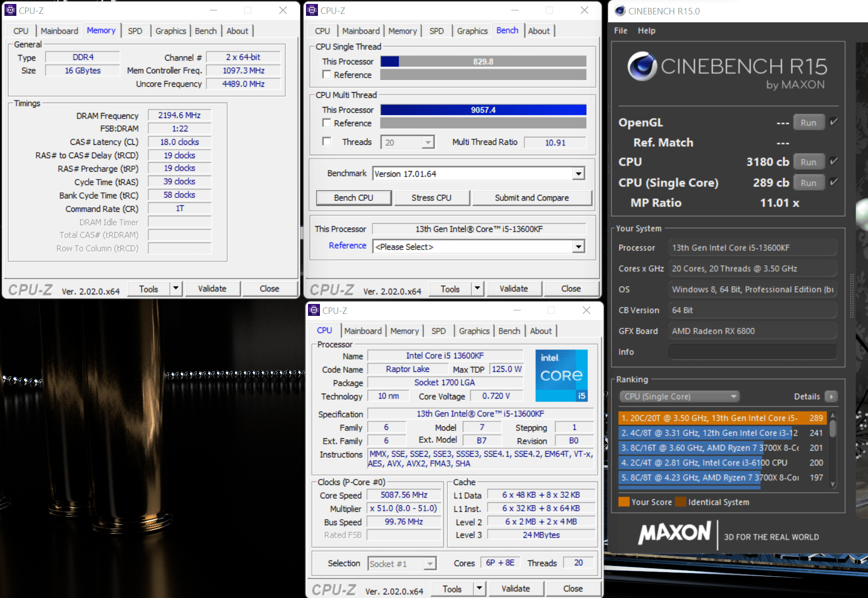The height and width of the screenshot is (598, 868).
Task: Expand Tools dropdown arrow in CPU window
Action: (x=479, y=589)
